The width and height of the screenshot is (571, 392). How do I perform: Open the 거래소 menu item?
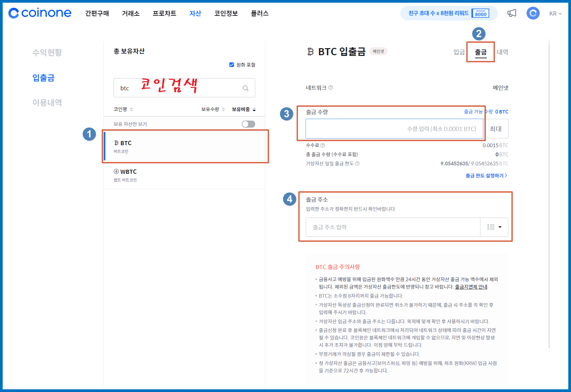click(131, 13)
